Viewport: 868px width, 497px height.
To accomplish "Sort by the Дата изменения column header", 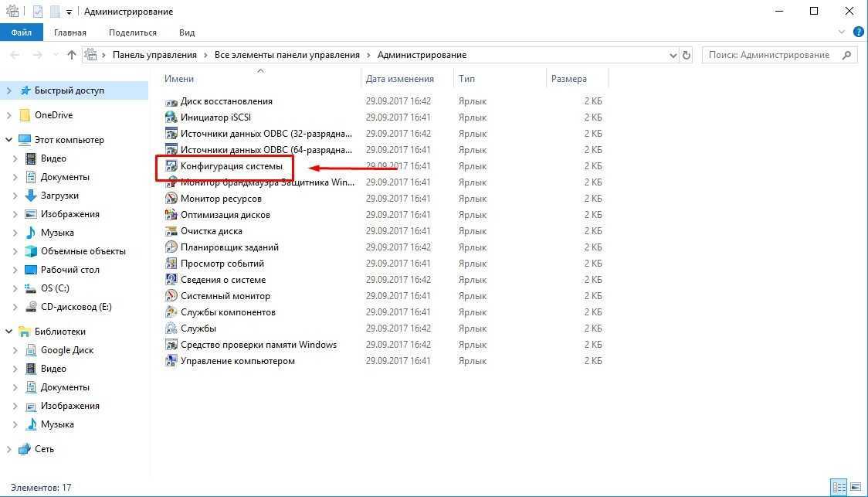I will pyautogui.click(x=399, y=79).
